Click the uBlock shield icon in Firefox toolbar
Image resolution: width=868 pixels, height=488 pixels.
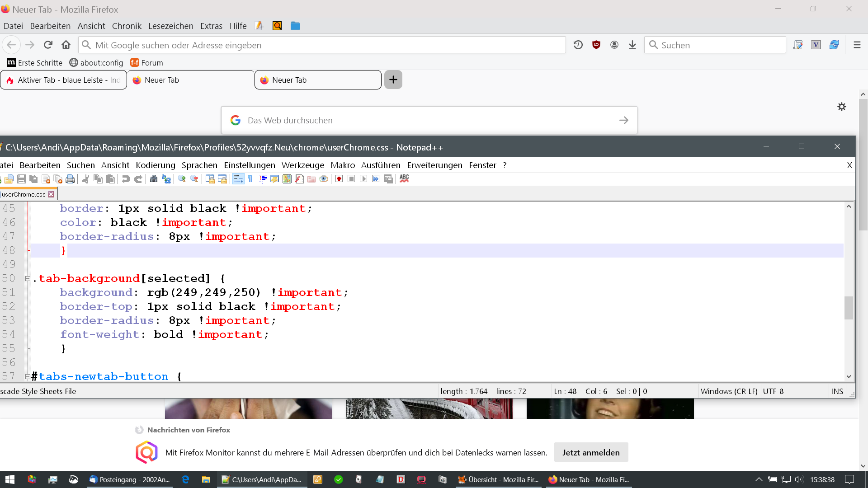(596, 45)
